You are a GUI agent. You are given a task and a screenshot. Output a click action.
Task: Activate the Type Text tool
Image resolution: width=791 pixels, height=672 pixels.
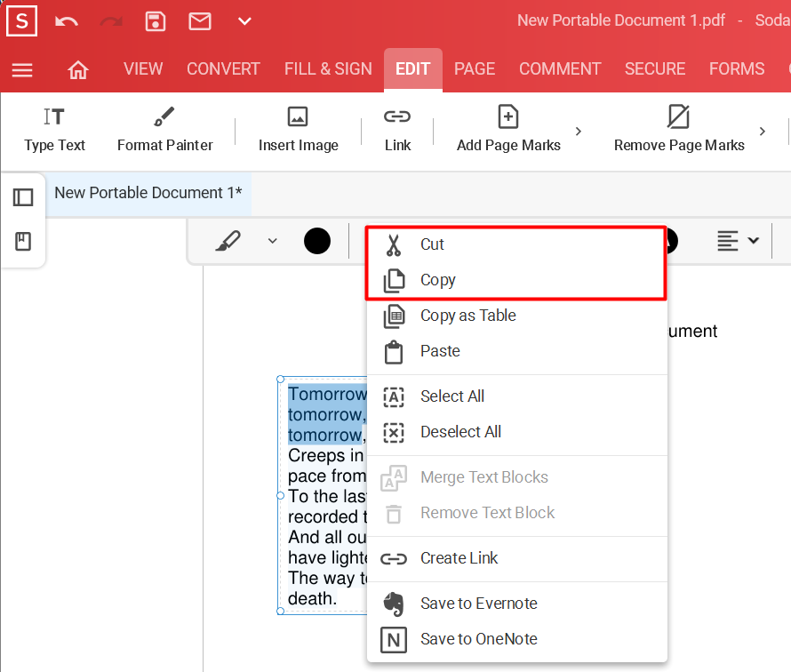click(x=54, y=129)
